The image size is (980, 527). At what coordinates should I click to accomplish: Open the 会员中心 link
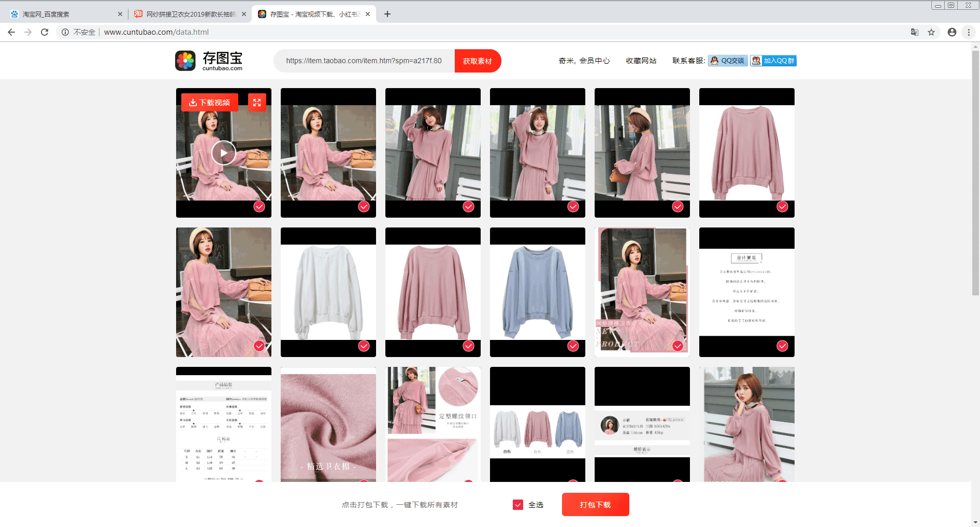(594, 61)
